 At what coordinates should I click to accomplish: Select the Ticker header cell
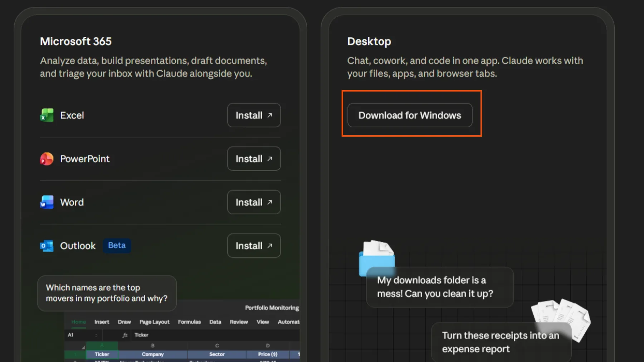(102, 354)
